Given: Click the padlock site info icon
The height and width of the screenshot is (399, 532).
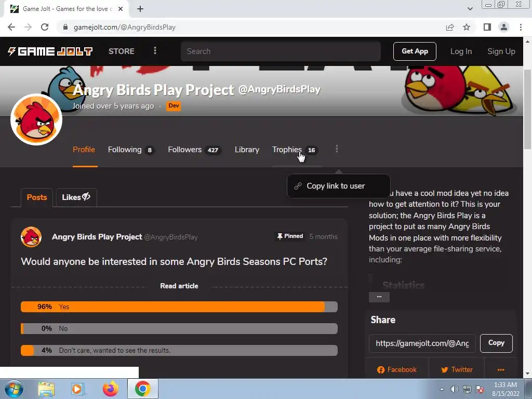Looking at the screenshot, I should 65,27.
